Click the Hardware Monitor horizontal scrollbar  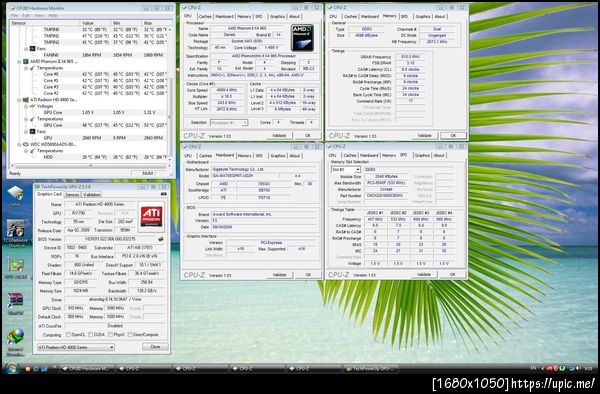click(x=91, y=166)
